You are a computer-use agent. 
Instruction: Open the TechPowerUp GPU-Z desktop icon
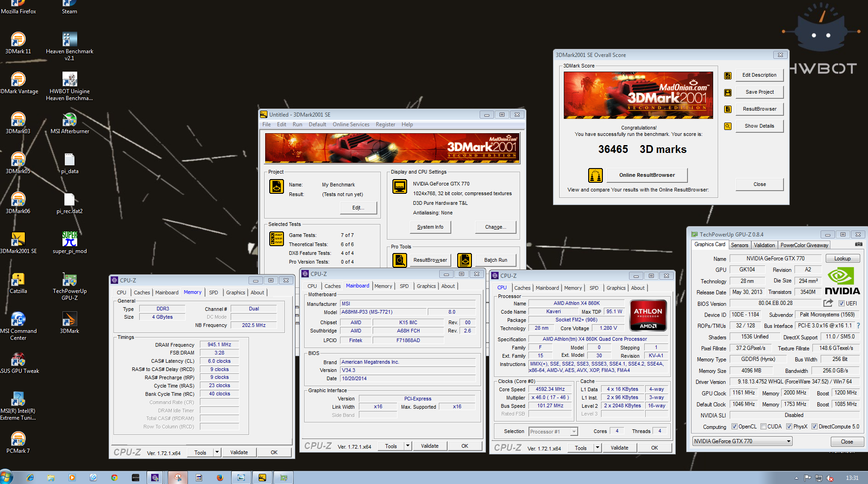[x=69, y=286]
